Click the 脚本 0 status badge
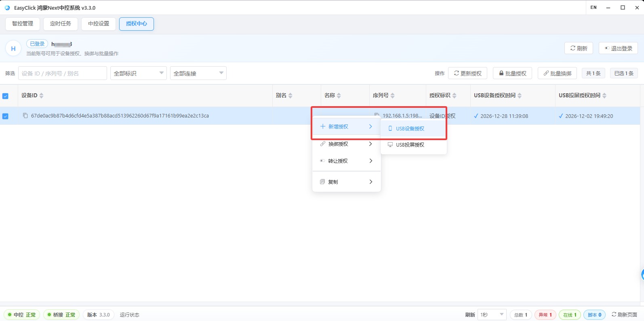644x321 pixels. click(594, 315)
